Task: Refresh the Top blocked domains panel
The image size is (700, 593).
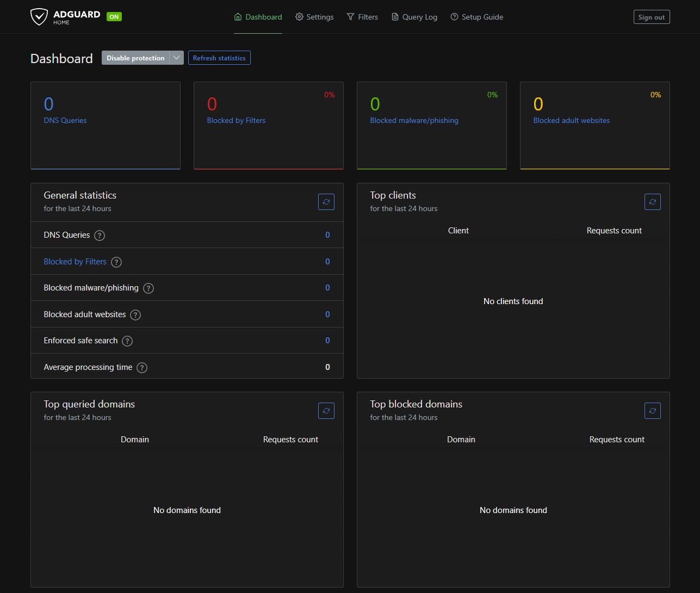Action: coord(652,411)
